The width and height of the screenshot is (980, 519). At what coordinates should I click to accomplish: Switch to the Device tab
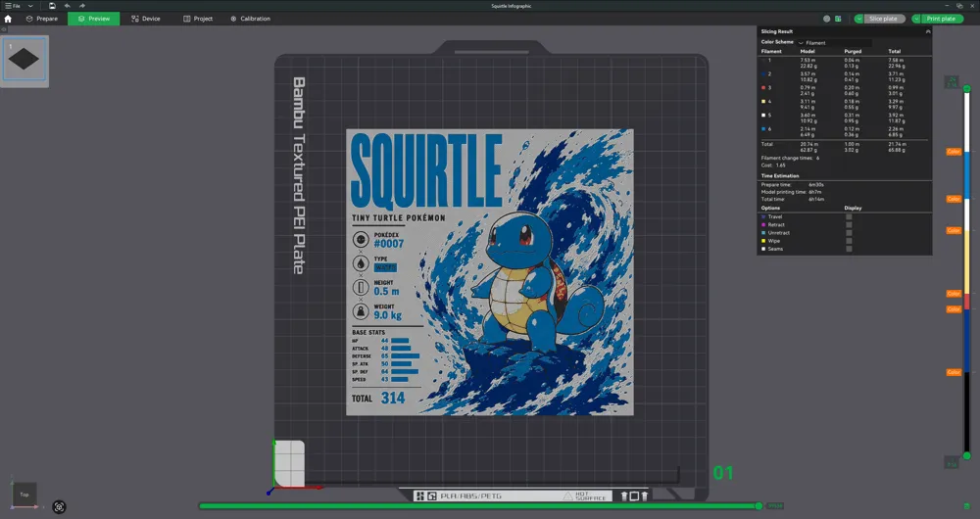coord(146,19)
